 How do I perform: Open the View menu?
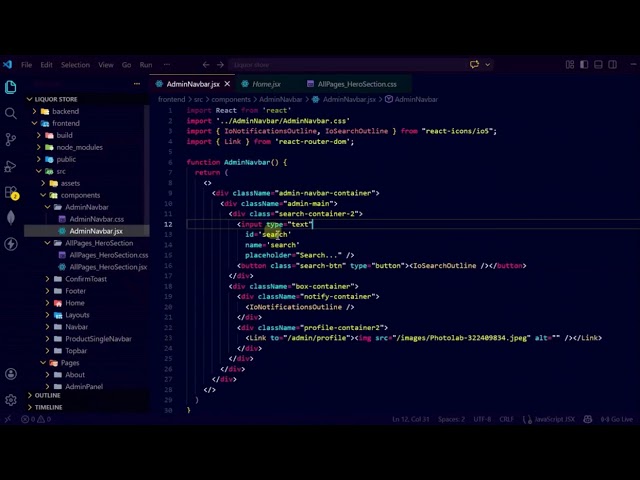tap(106, 65)
